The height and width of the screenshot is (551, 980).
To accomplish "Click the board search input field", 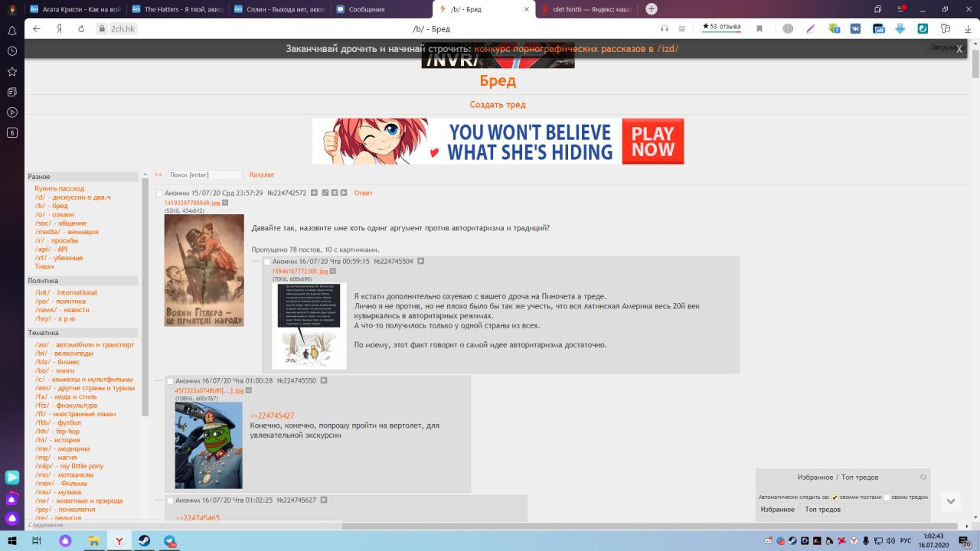I will pyautogui.click(x=205, y=175).
